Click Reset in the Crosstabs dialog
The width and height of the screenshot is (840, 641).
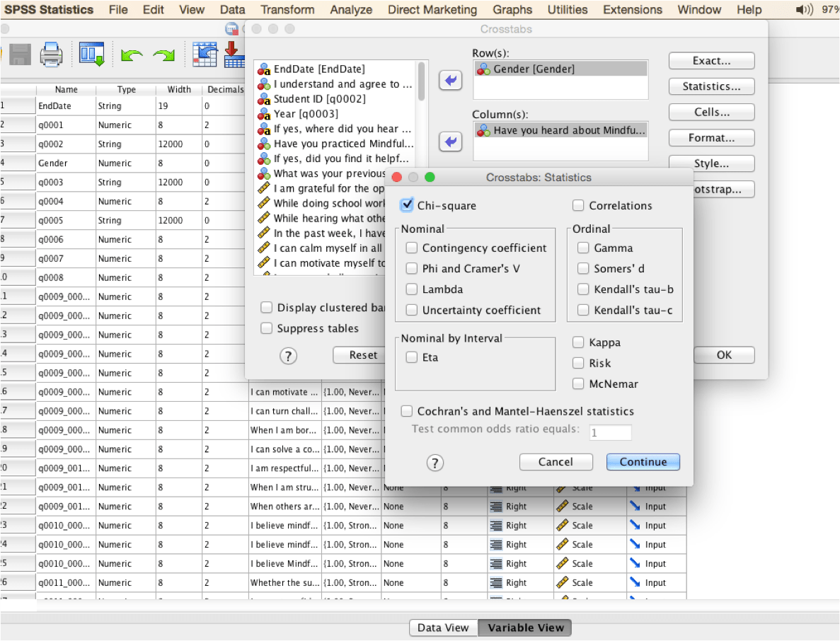click(x=359, y=355)
